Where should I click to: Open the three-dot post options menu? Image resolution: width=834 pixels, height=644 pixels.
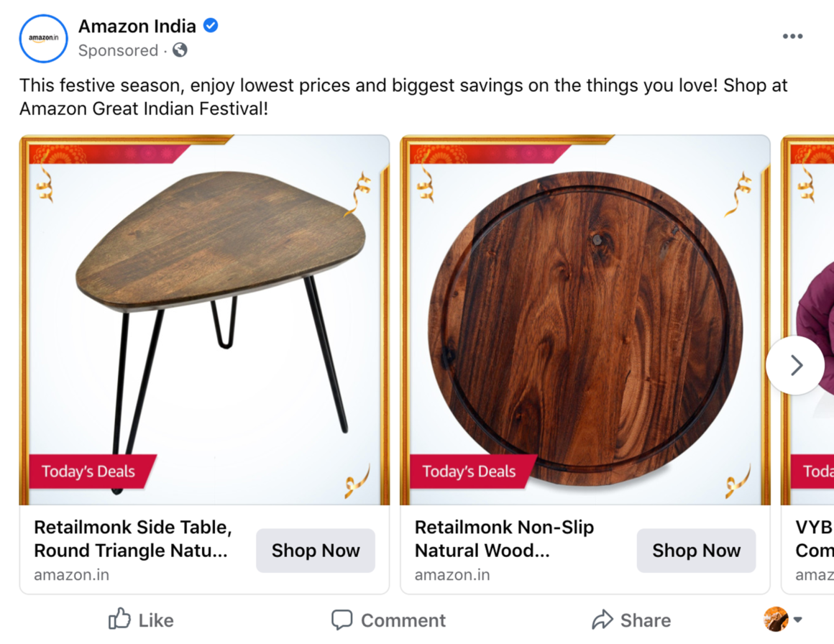(792, 37)
